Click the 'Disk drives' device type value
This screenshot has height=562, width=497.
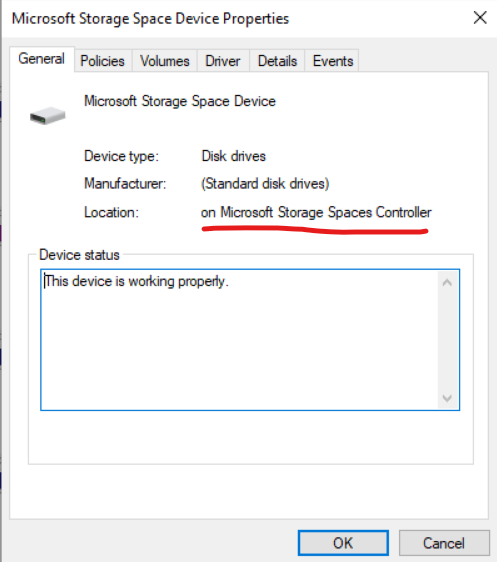tap(234, 156)
